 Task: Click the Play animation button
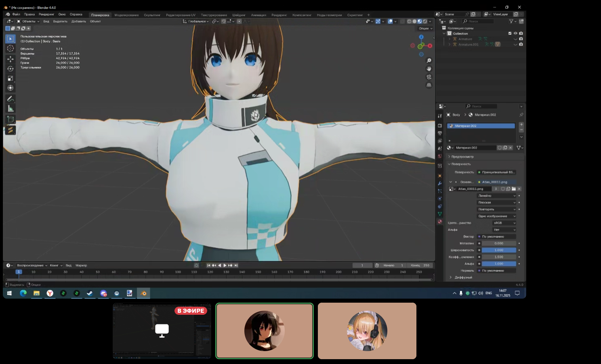pos(225,266)
